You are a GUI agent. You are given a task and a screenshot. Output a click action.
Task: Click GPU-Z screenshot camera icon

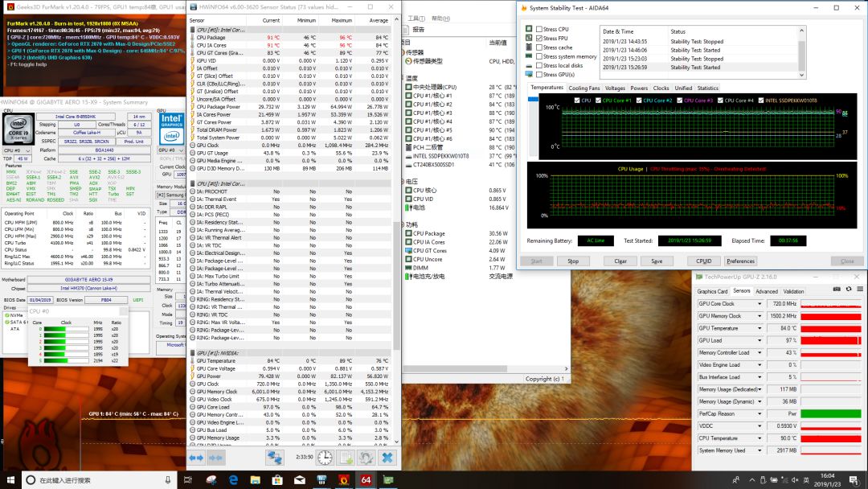point(836,289)
